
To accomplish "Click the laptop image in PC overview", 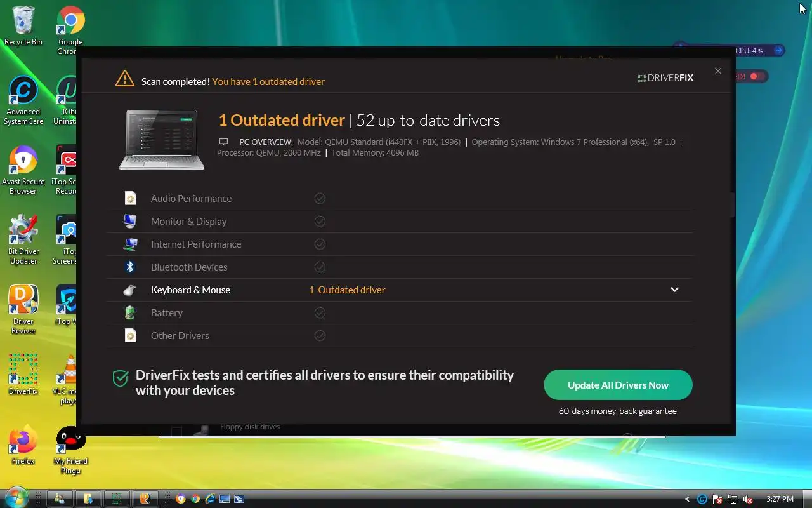I will pyautogui.click(x=162, y=140).
